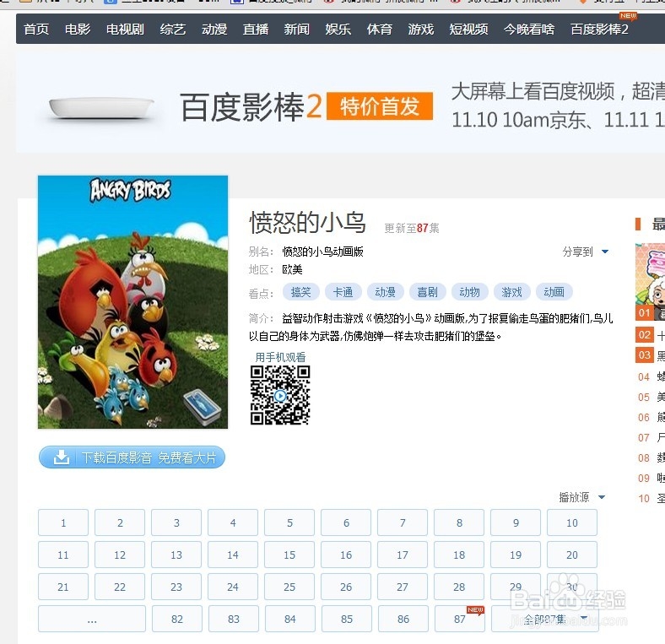Play episode 20
Screen dimensions: 665x644
point(572,555)
